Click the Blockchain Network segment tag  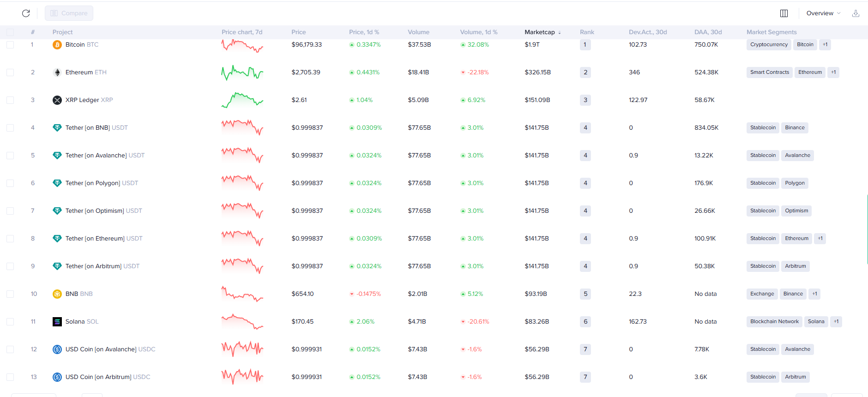[774, 322]
